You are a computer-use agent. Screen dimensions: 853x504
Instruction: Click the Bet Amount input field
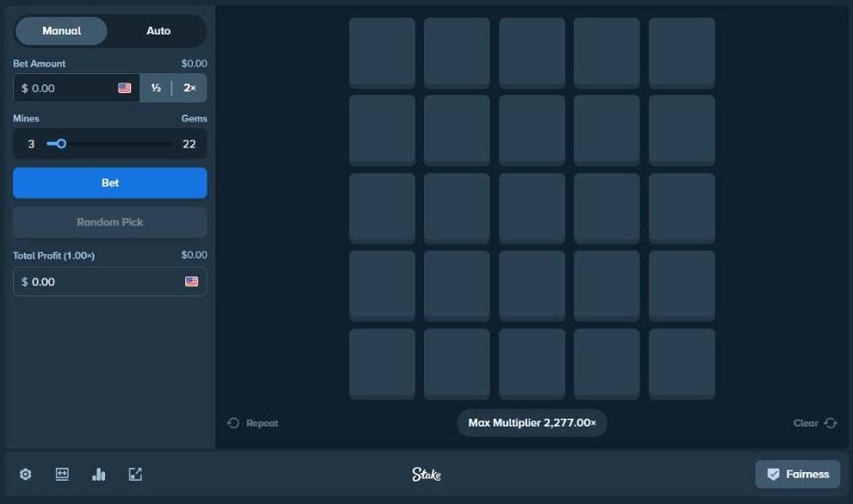coord(76,88)
